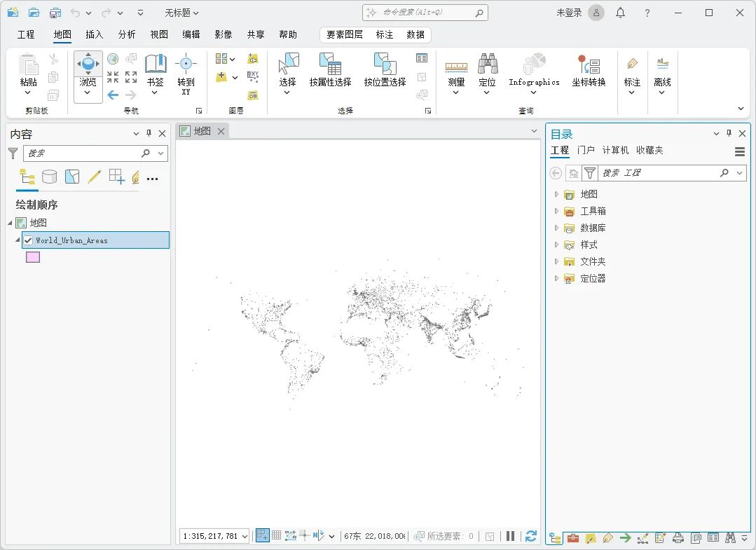Open the attribute table icon in selection group
The height and width of the screenshot is (550, 756).
(x=421, y=58)
